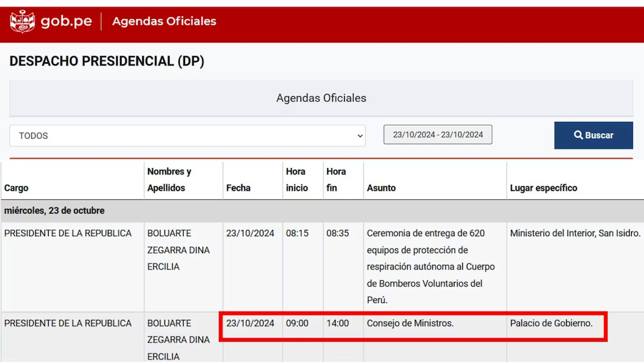644x362 pixels.
Task: Click the Cargo cell in the 08:15 row
Action: (x=68, y=233)
